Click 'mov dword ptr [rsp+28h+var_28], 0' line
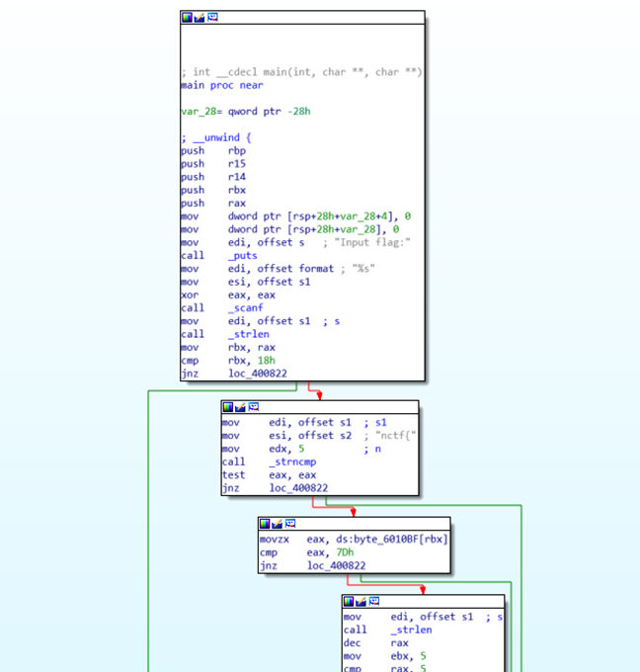The height and width of the screenshot is (672, 640). pyautogui.click(x=290, y=229)
